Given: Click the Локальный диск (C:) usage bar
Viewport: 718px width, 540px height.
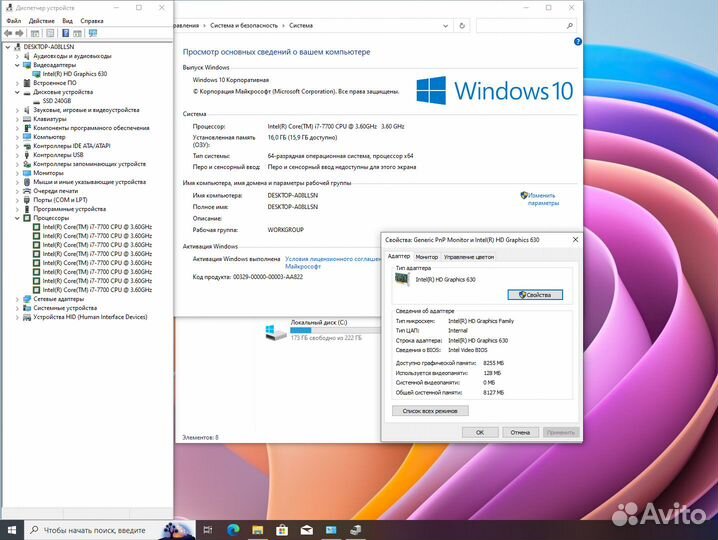Looking at the screenshot, I should [335, 330].
